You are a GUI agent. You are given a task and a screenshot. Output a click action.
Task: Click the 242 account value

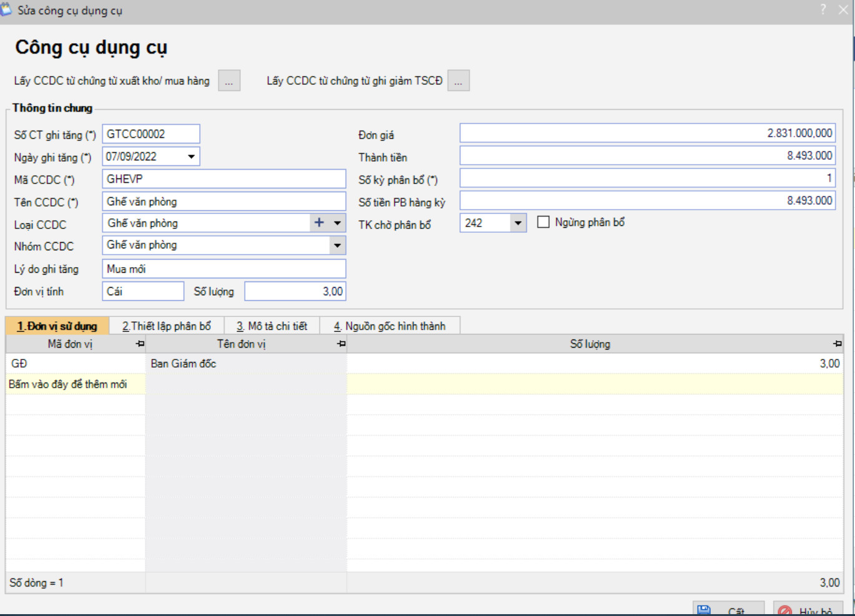tap(474, 223)
